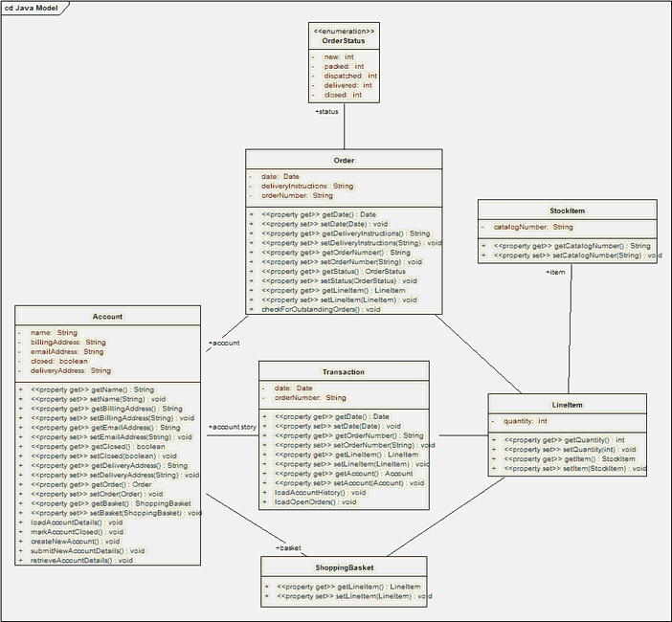The image size is (672, 622).
Task: Select checkForOutstandingOrders() operation in Order
Action: pos(321,309)
